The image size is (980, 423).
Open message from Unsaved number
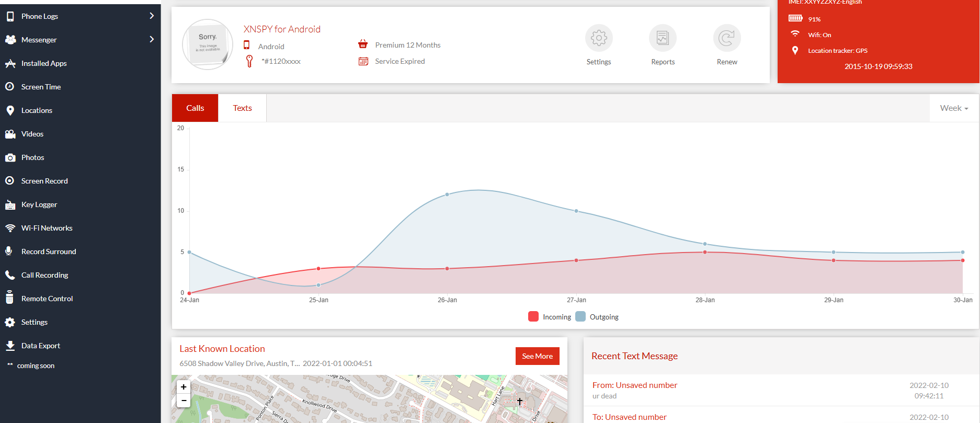pos(634,385)
